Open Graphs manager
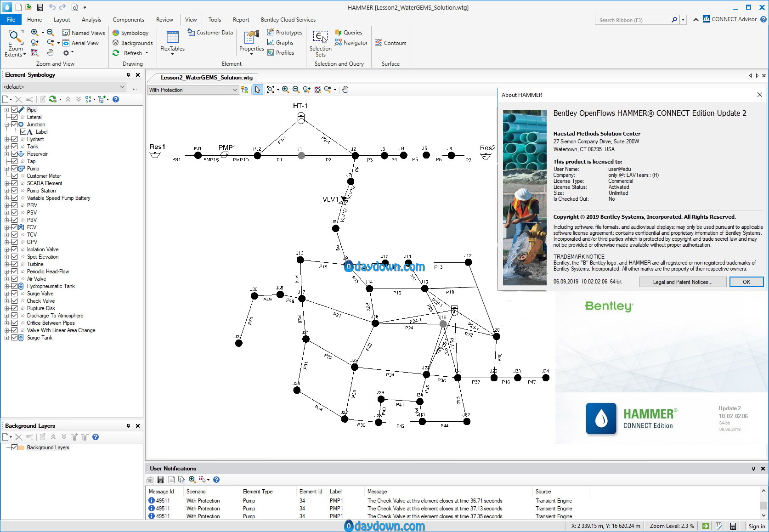Viewport: 769px width, 532px height. 280,43
